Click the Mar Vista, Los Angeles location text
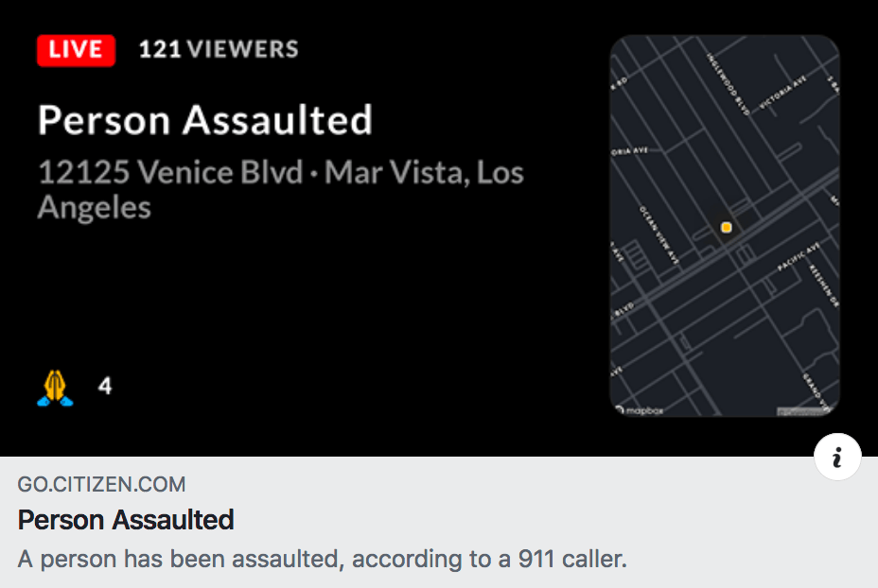Image resolution: width=878 pixels, height=588 pixels. coord(424,173)
